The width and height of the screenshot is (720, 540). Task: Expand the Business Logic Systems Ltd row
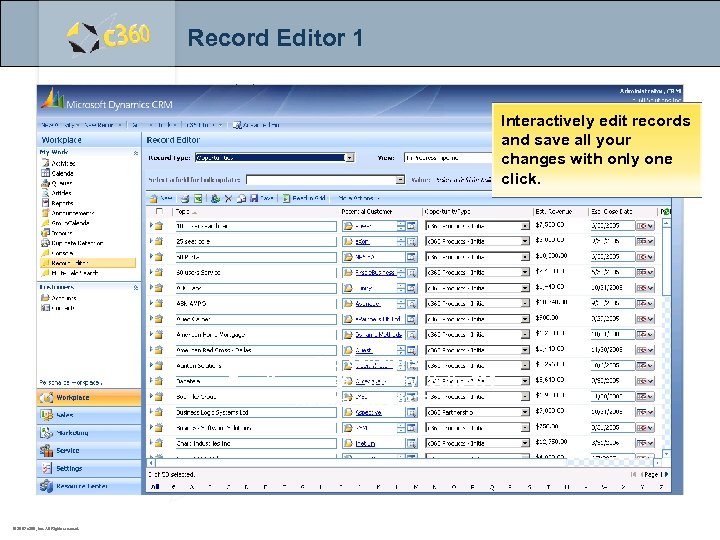click(151, 412)
